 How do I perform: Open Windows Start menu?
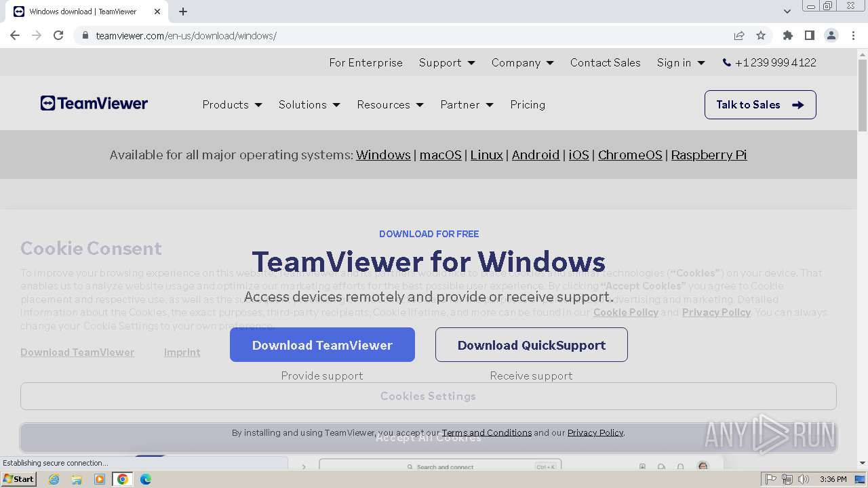click(x=18, y=479)
